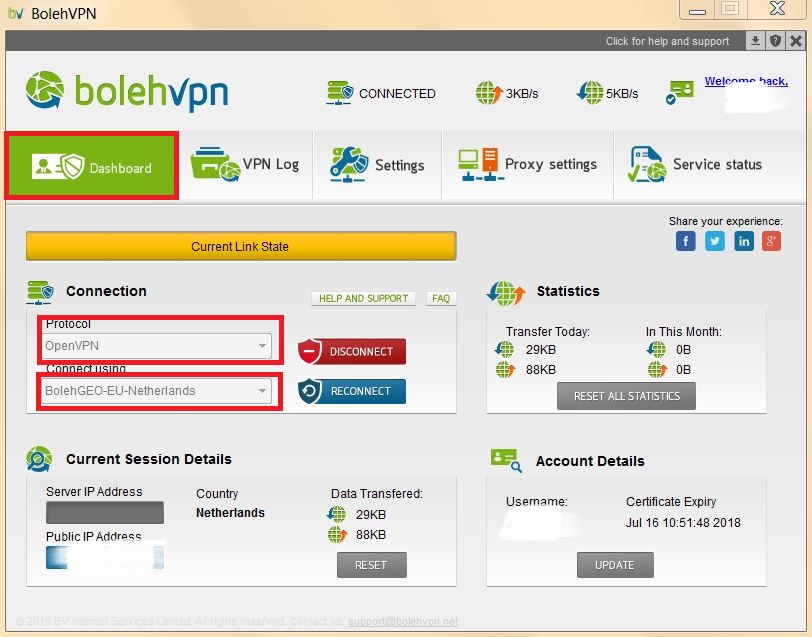Viewport: 812px width, 637px height.
Task: Open the Protocol OpenVPN dropdown
Action: click(156, 345)
